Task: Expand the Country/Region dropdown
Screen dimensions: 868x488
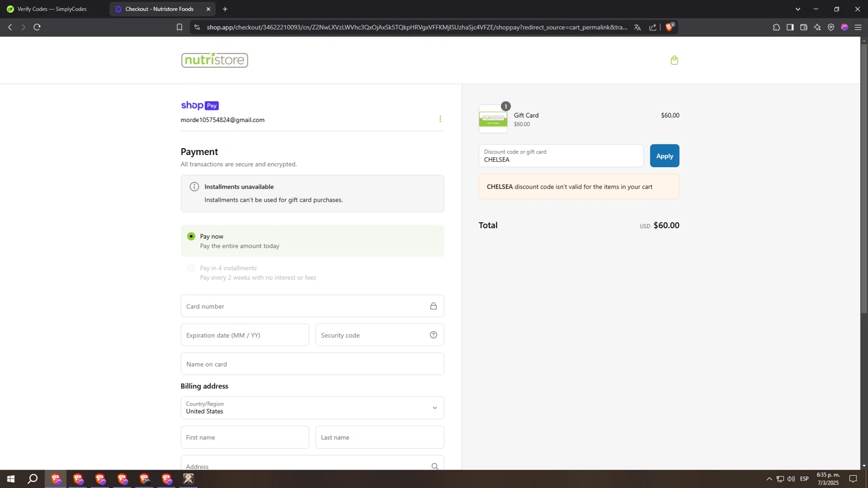Action: point(312,408)
